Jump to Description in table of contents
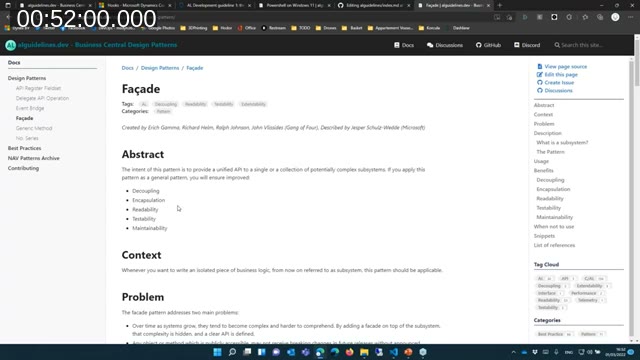 pos(547,133)
